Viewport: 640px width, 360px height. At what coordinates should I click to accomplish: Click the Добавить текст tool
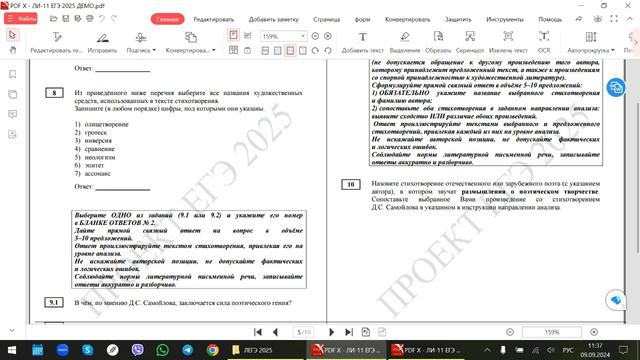point(362,42)
